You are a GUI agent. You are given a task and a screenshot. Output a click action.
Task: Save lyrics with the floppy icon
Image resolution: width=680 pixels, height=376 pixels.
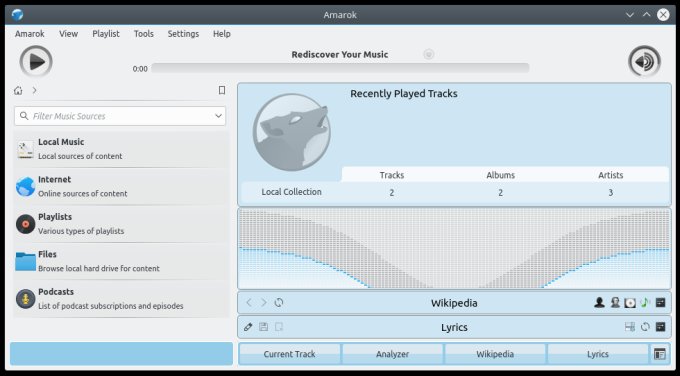(x=263, y=327)
